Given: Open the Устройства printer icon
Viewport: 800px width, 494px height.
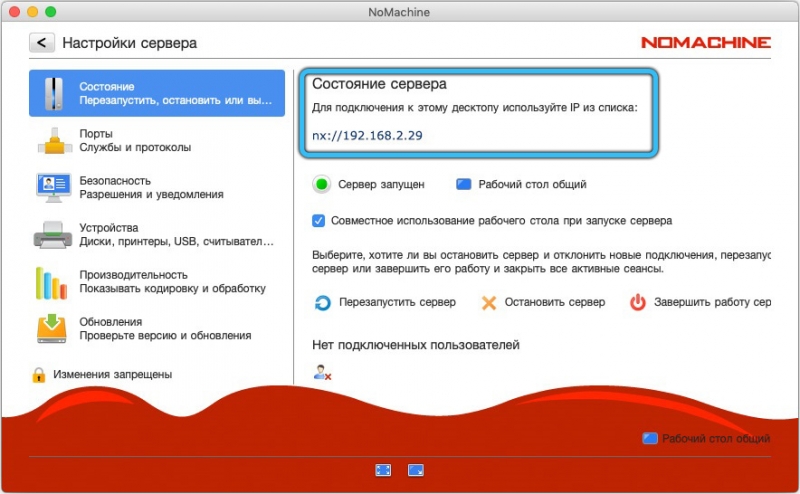Looking at the screenshot, I should click(x=53, y=235).
